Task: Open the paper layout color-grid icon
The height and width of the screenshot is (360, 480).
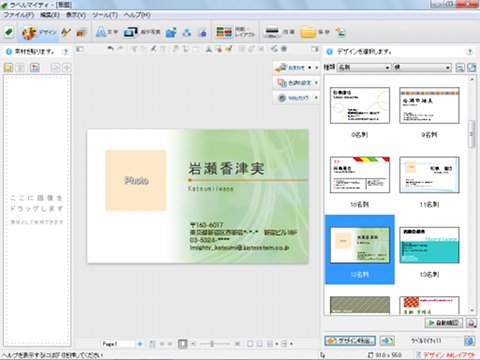Action: tap(224, 32)
